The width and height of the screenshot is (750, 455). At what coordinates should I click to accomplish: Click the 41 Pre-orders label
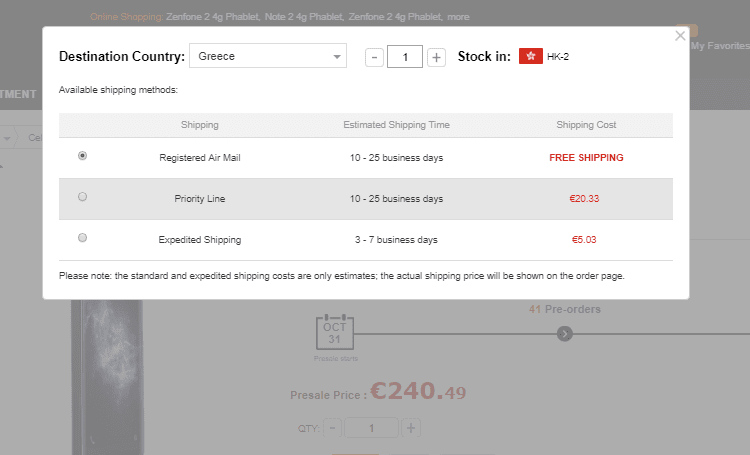pyautogui.click(x=564, y=309)
